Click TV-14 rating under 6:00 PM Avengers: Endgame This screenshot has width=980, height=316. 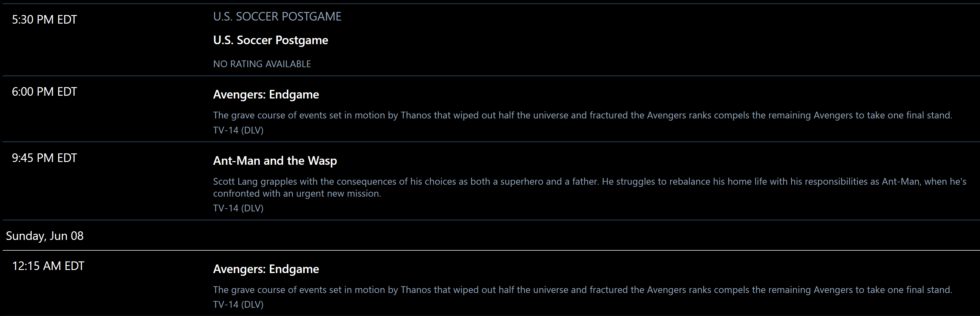[x=238, y=130]
